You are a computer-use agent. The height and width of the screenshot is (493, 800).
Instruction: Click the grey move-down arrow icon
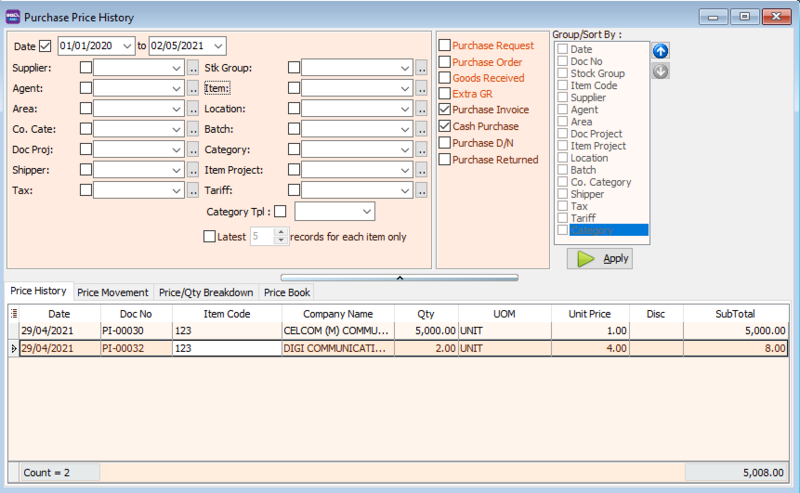(x=660, y=71)
